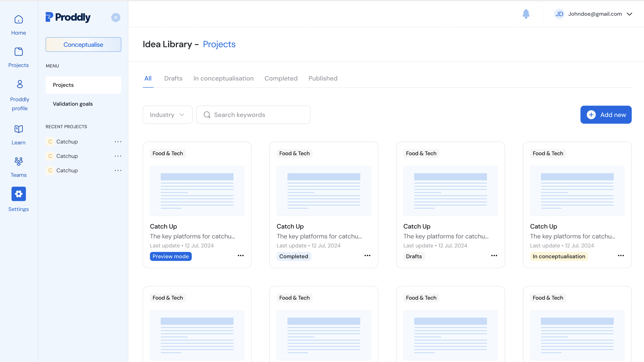Select the Projects icon in the sidebar
This screenshot has height=362, width=644.
point(18,52)
